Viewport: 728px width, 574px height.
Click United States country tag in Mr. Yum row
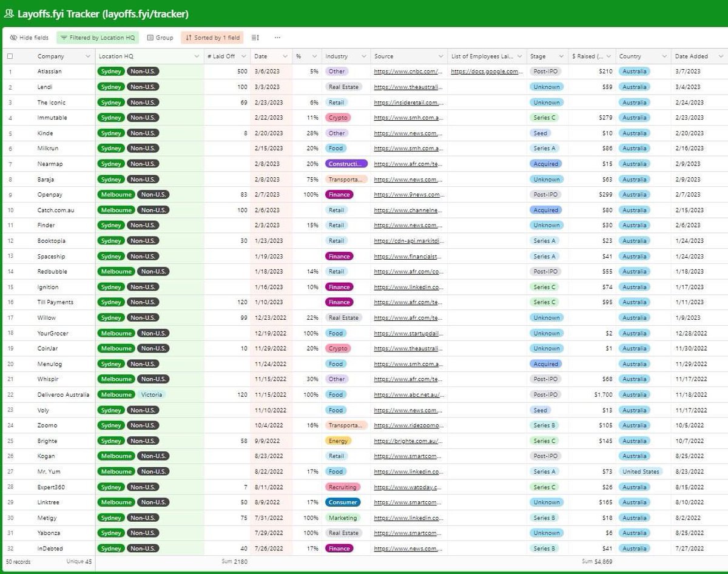coord(641,471)
